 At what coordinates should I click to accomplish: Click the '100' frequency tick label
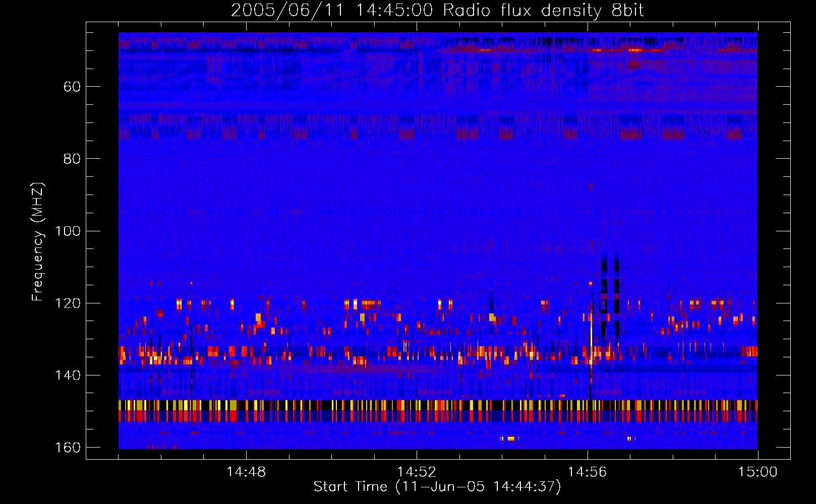68,231
